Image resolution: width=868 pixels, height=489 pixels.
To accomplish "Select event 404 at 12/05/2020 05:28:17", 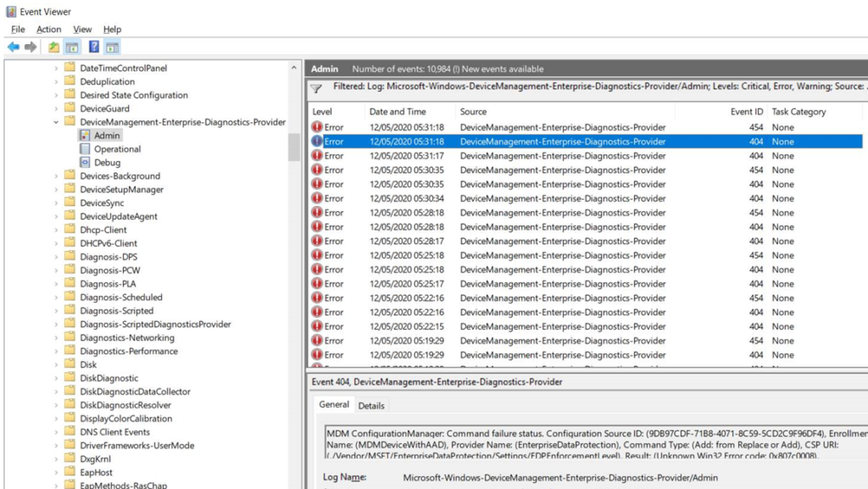I will pyautogui.click(x=586, y=242).
